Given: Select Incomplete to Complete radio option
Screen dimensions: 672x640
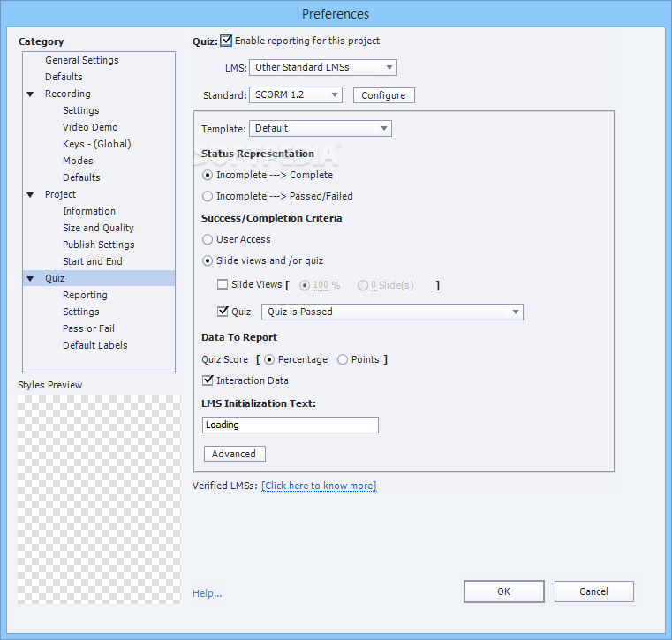Looking at the screenshot, I should [x=208, y=175].
